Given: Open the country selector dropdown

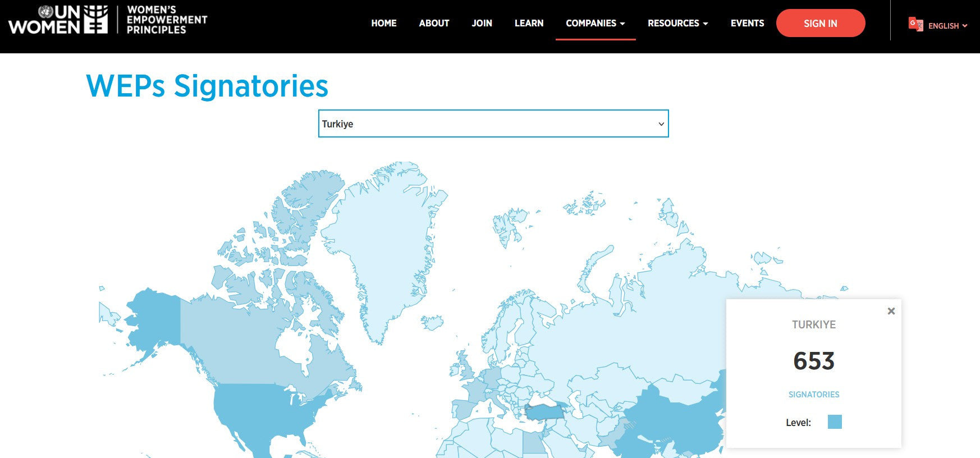Looking at the screenshot, I should pyautogui.click(x=493, y=123).
